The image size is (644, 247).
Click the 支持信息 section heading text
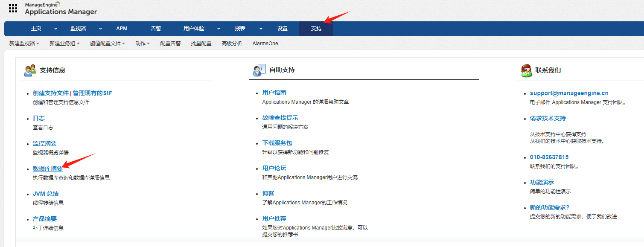coord(52,70)
